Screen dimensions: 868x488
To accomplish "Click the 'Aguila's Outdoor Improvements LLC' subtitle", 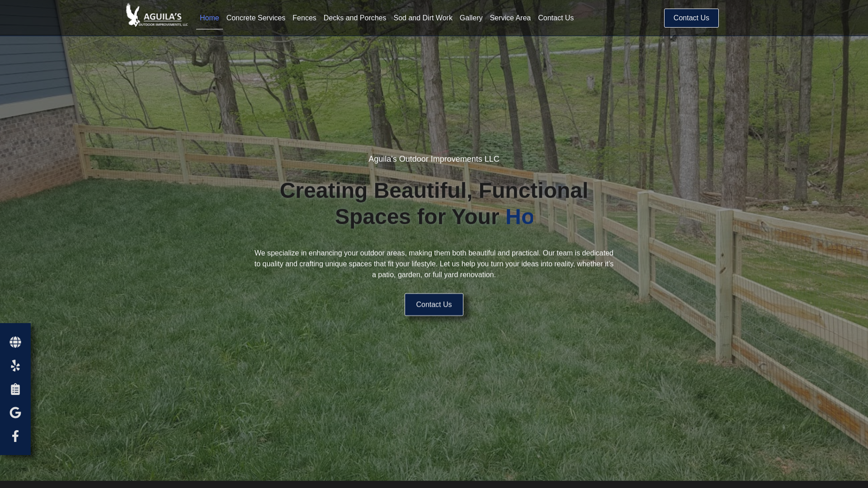I will [434, 159].
